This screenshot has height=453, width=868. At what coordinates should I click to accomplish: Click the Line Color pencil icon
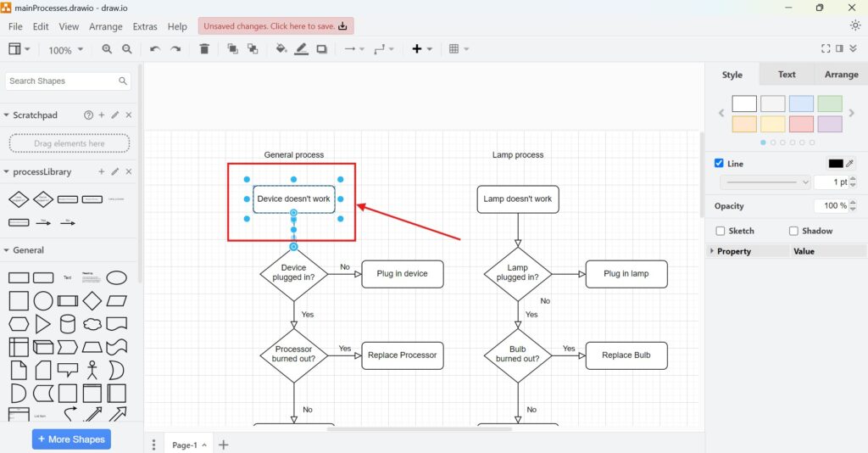[x=302, y=49]
